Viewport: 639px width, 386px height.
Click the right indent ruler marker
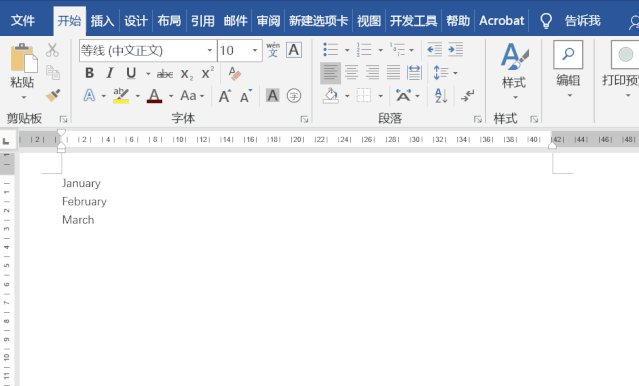tap(552, 146)
